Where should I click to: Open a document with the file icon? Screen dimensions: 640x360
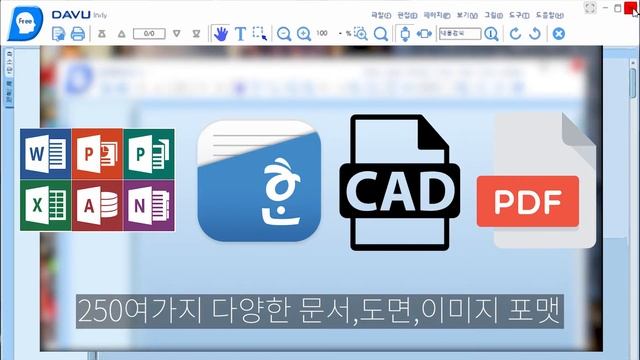click(x=59, y=33)
